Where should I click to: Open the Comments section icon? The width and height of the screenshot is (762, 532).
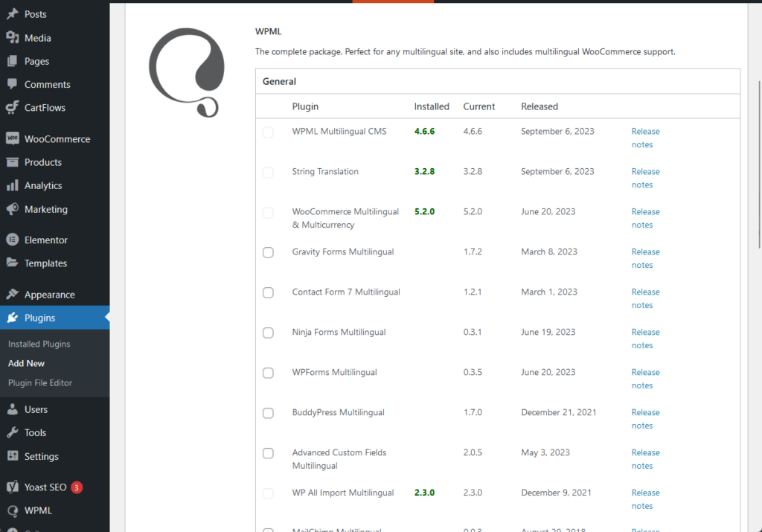(13, 84)
